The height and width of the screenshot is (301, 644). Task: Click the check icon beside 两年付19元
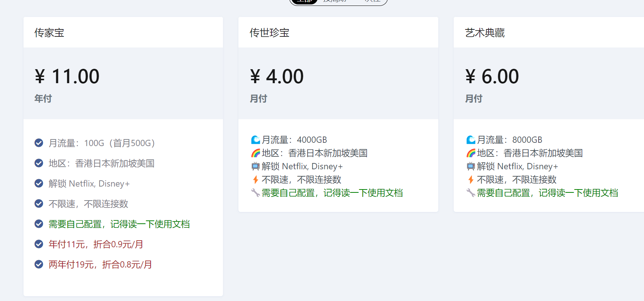click(39, 264)
